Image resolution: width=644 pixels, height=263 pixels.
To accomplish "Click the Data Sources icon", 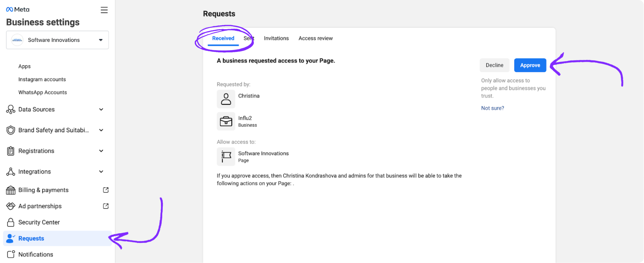I will click(x=11, y=110).
